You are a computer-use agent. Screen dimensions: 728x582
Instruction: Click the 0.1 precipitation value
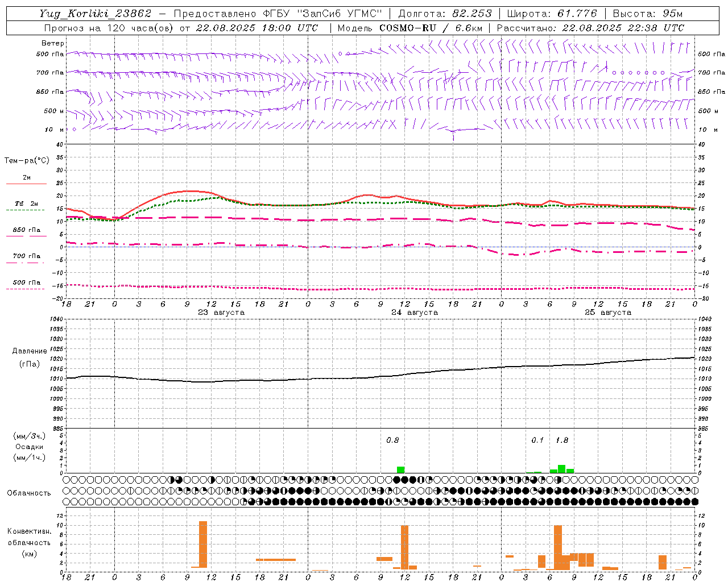[537, 440]
